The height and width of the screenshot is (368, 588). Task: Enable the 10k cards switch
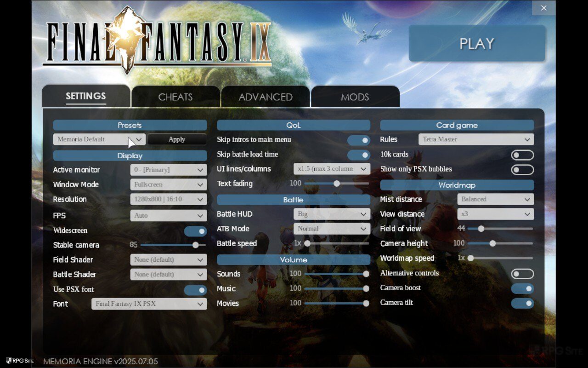[523, 155]
